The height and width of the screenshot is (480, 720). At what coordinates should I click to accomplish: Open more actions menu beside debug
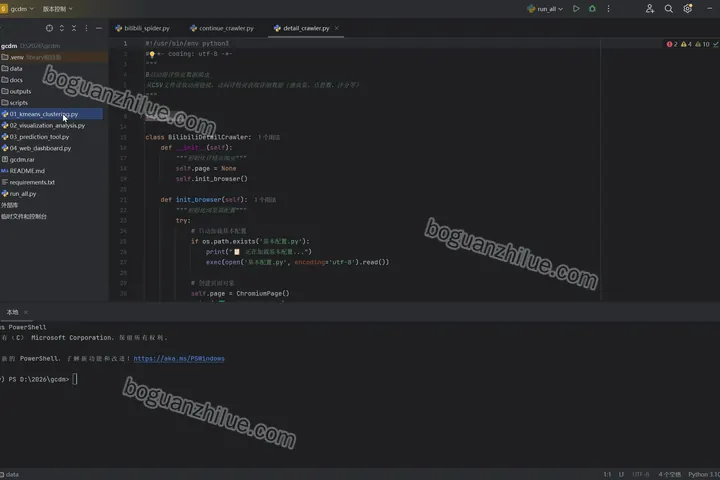click(x=608, y=9)
